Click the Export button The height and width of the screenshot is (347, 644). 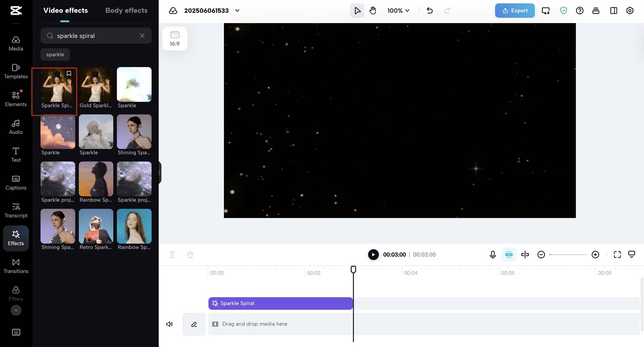pos(515,11)
